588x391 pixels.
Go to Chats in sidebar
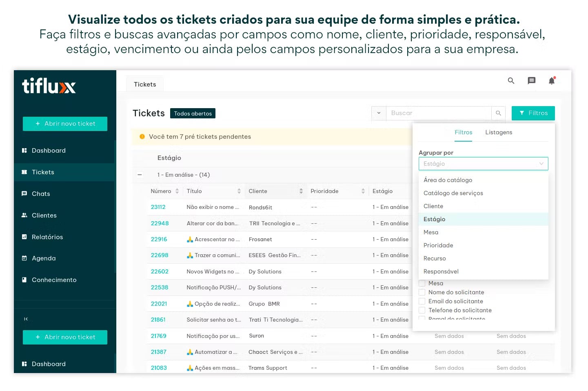click(x=41, y=194)
